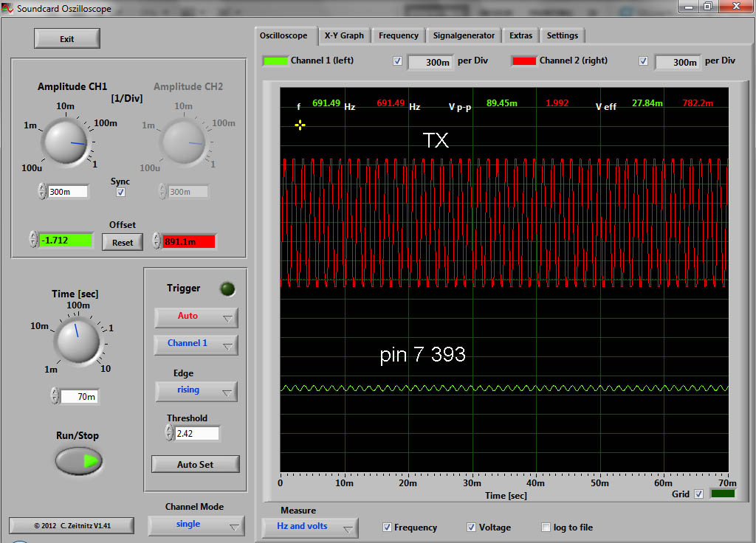Click the yellow crosshair cursor marker

point(300,125)
